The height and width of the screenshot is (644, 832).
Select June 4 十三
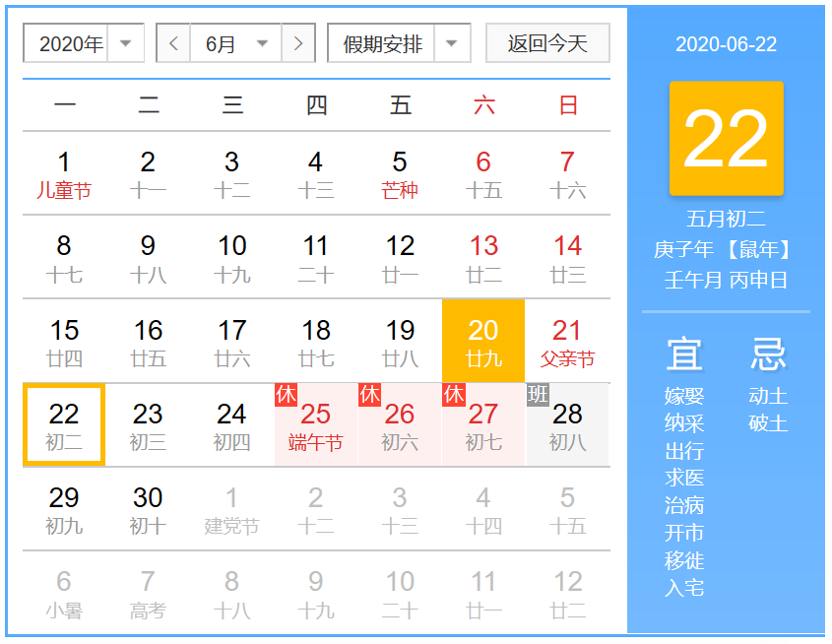click(x=316, y=174)
